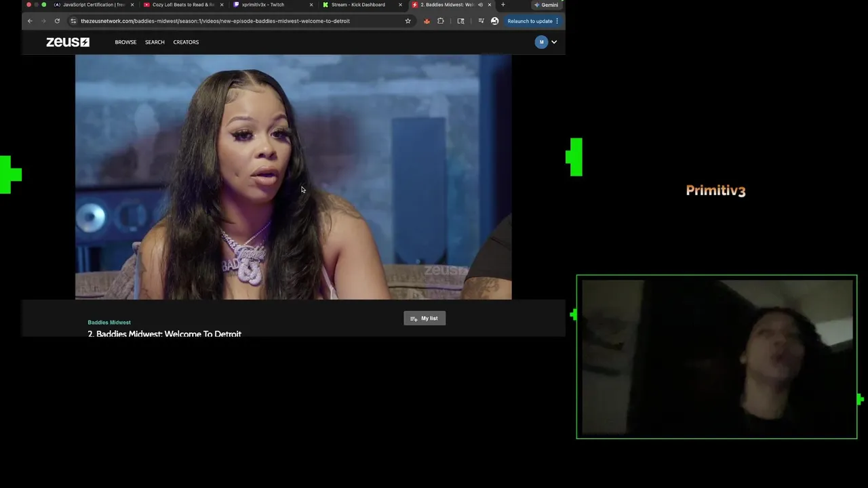Screen dimensions: 868x488
Task: Go back using the browser back arrow
Action: click(x=30, y=21)
